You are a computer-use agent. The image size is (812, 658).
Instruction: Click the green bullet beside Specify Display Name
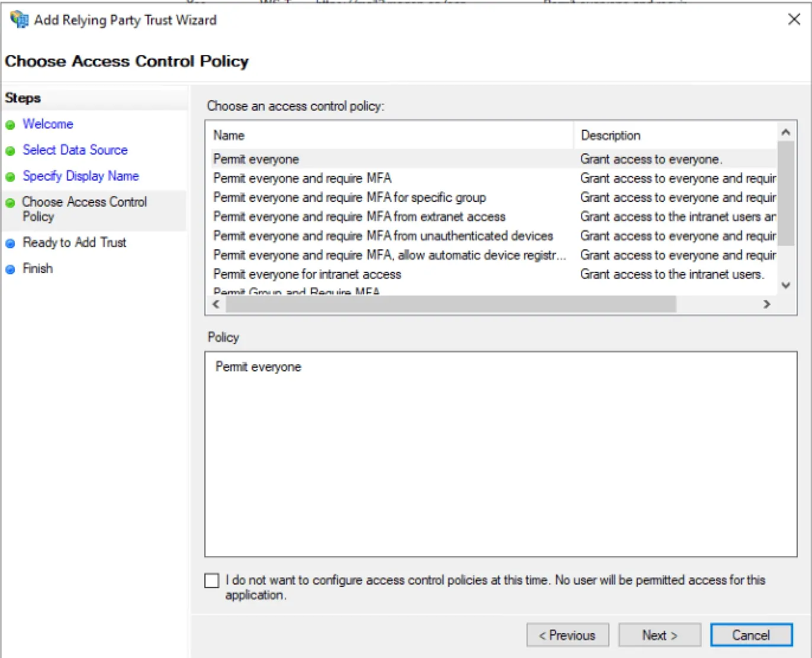(10, 177)
